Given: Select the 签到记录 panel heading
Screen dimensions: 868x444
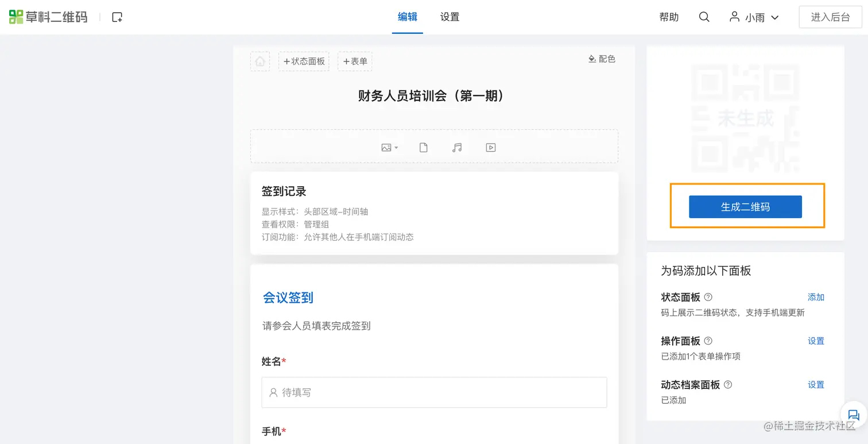Looking at the screenshot, I should 284,191.
